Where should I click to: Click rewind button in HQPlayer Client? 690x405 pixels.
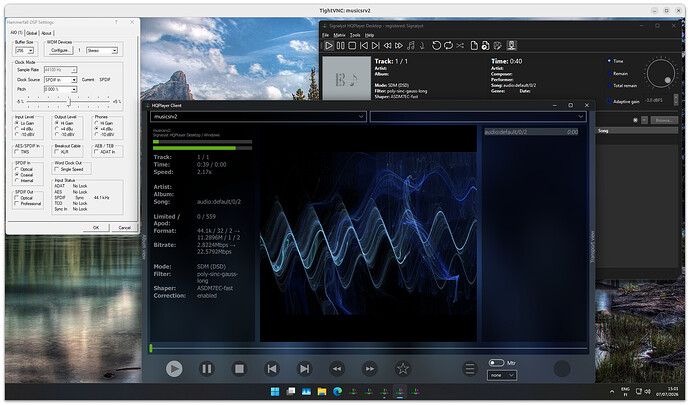[x=337, y=368]
